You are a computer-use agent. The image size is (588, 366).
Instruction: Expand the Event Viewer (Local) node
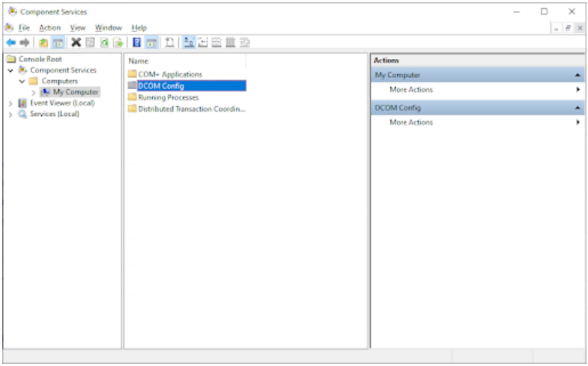click(x=10, y=103)
